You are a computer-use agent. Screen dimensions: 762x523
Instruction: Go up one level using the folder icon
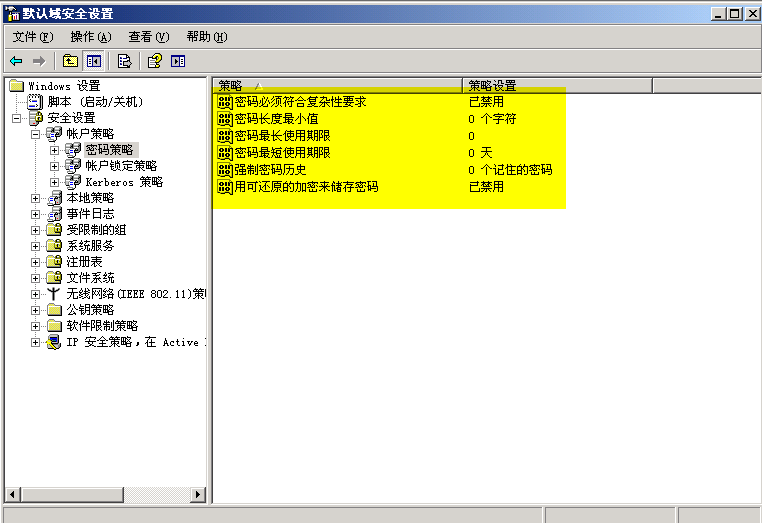click(70, 61)
